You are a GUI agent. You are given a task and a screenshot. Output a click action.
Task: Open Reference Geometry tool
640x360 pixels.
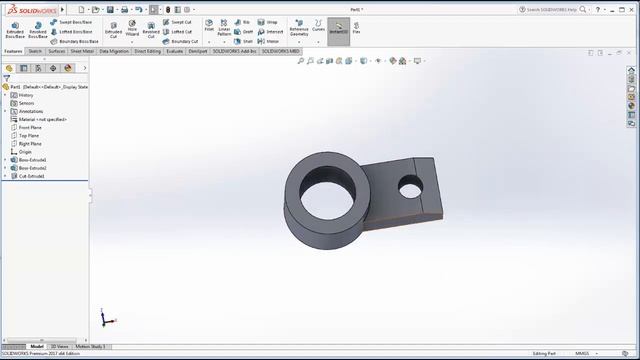299,28
